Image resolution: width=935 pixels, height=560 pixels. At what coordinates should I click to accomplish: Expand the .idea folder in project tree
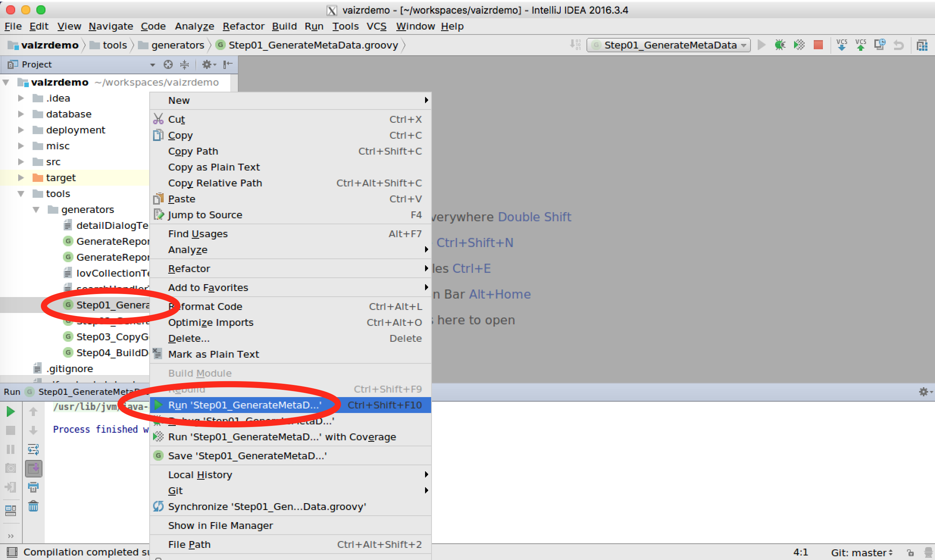[x=21, y=99]
